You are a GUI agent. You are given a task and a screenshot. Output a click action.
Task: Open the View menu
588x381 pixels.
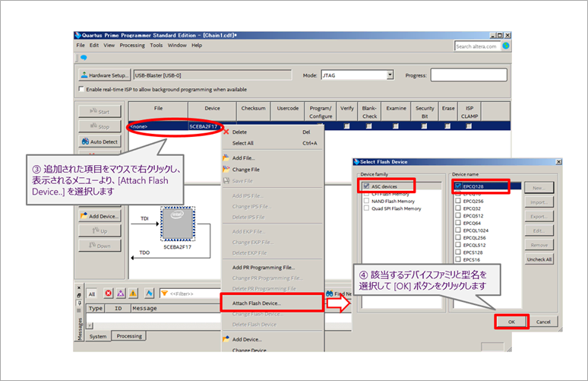[109, 46]
